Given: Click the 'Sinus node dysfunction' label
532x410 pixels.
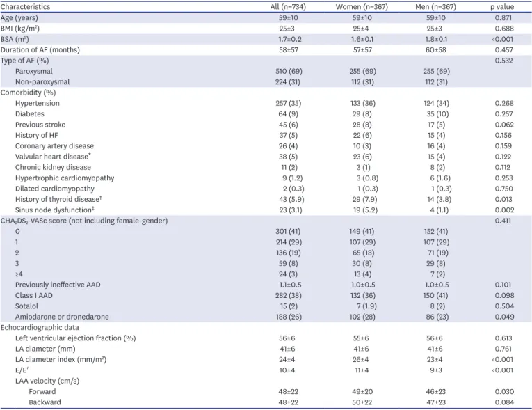Looking at the screenshot, I should (x=54, y=210).
